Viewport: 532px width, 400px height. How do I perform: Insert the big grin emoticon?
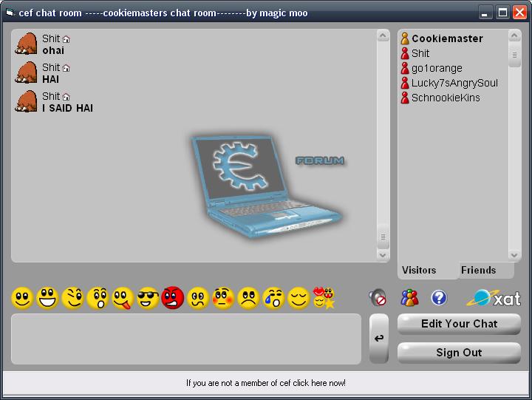click(47, 299)
